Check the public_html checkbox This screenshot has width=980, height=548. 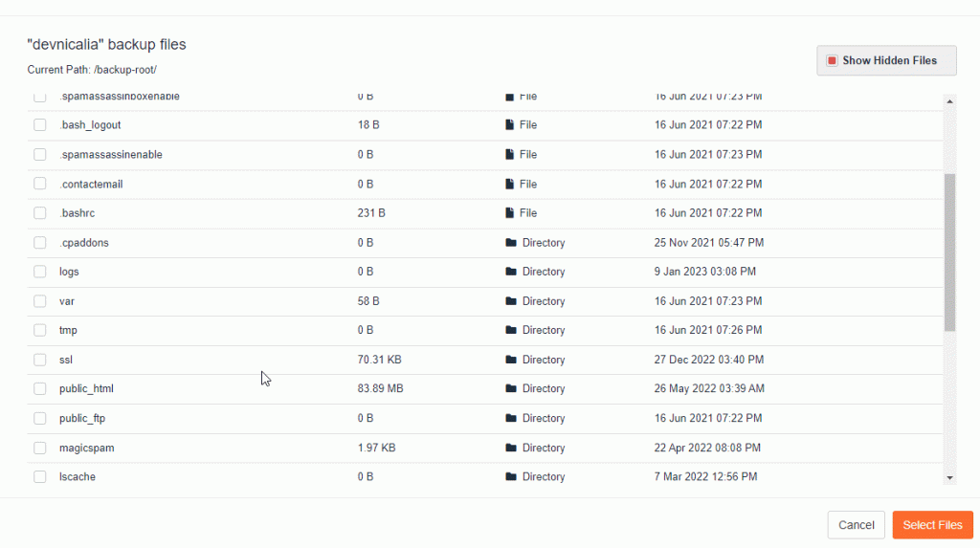(40, 389)
